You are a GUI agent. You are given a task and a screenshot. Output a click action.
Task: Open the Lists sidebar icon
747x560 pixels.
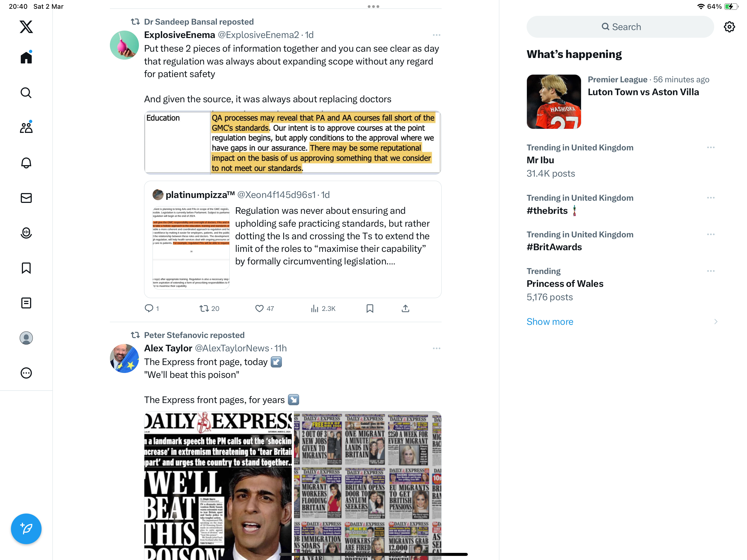26,303
